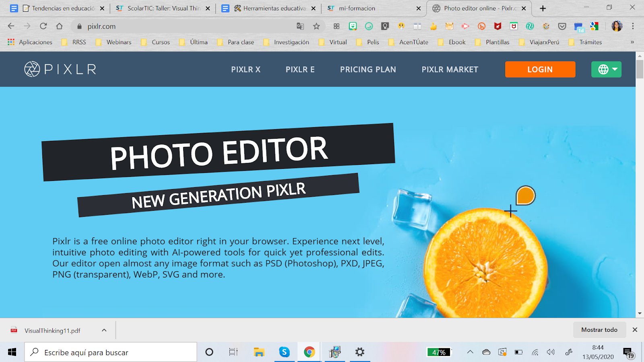
Task: Close the downloads bar
Action: (635, 330)
